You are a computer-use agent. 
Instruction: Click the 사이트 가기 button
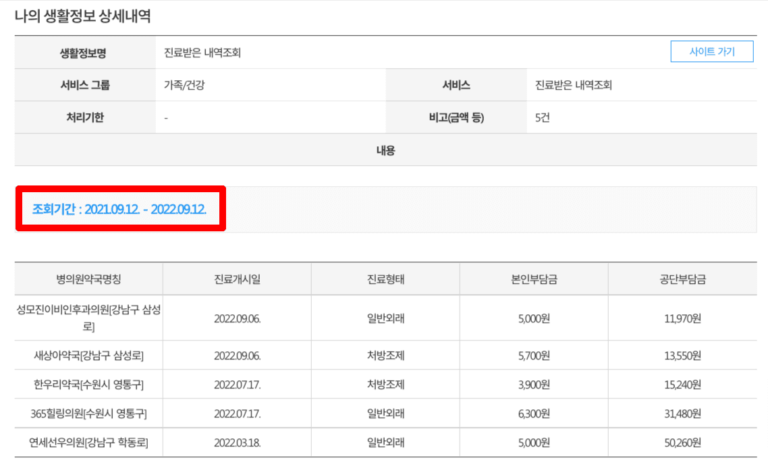coord(711,52)
